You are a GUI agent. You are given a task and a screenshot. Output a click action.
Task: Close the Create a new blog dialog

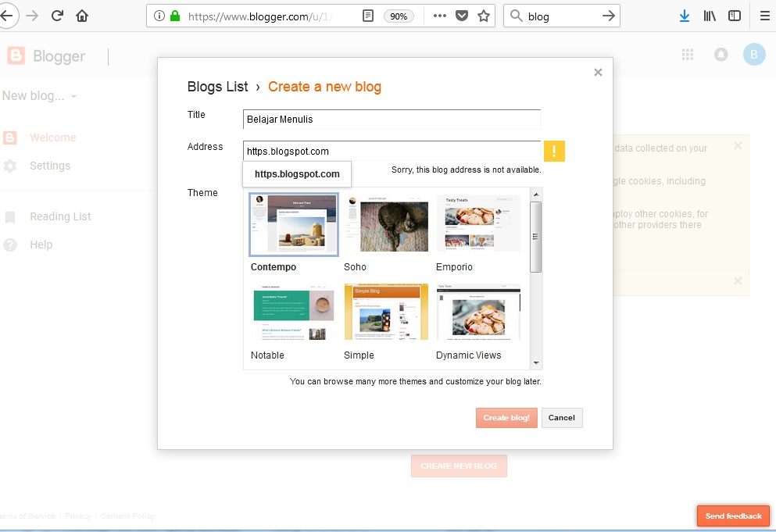598,72
